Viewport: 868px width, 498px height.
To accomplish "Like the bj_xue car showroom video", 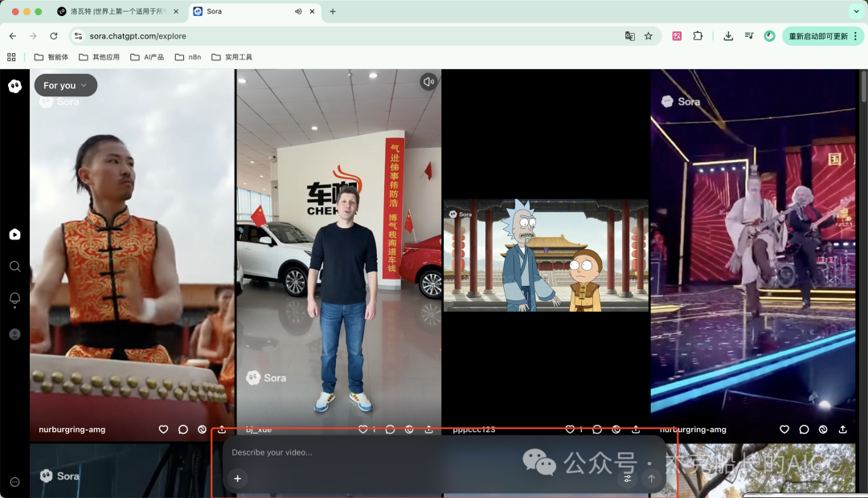I will tap(362, 430).
